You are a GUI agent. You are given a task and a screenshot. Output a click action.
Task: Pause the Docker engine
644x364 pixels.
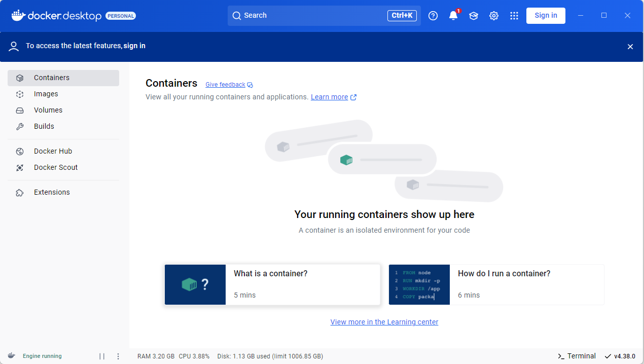[x=102, y=356]
